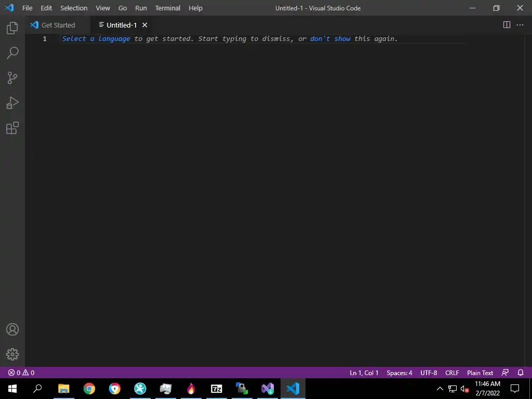Open notifications bell in status bar

click(521, 373)
